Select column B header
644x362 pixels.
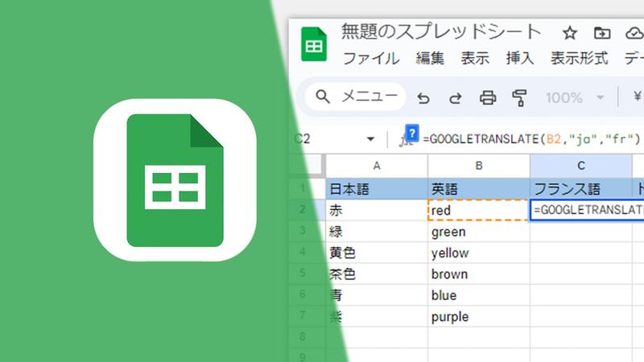click(x=479, y=166)
